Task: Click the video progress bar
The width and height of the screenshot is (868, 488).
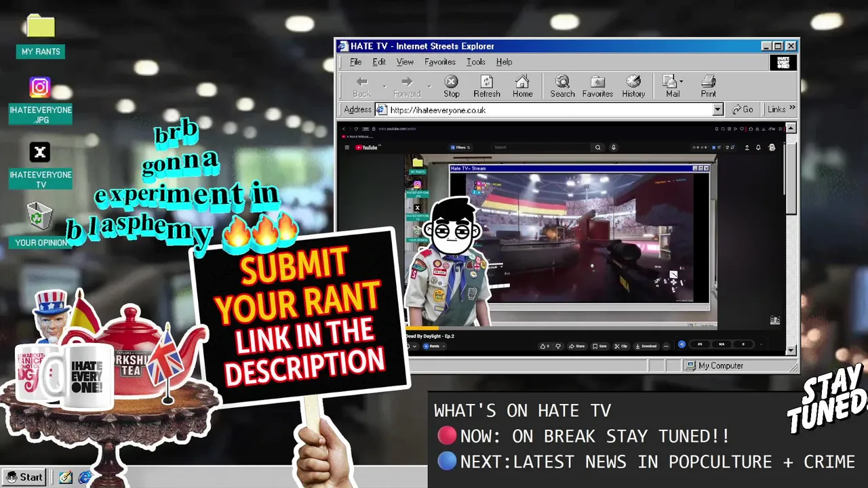Action: click(x=560, y=329)
